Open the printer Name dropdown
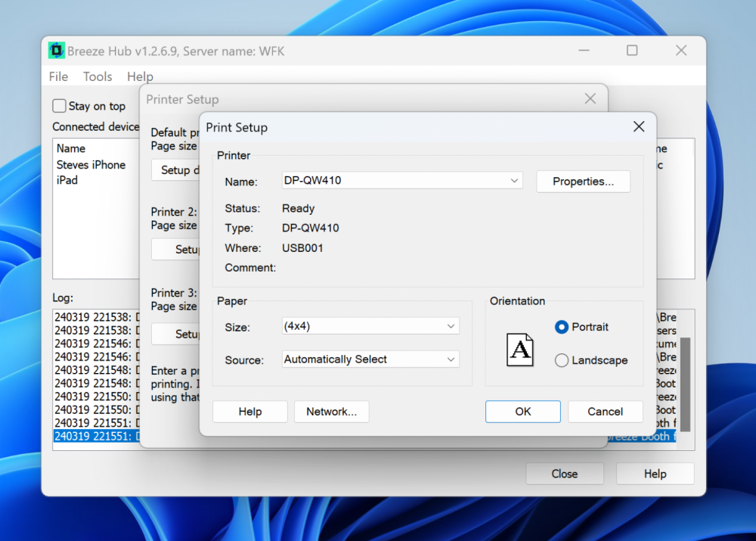The height and width of the screenshot is (541, 756). 402,181
